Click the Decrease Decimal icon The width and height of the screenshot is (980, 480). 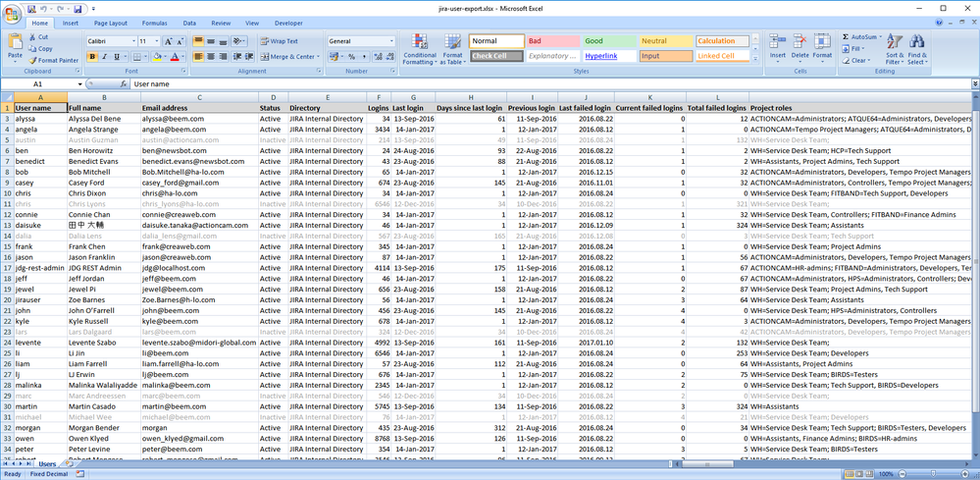pyautogui.click(x=389, y=57)
